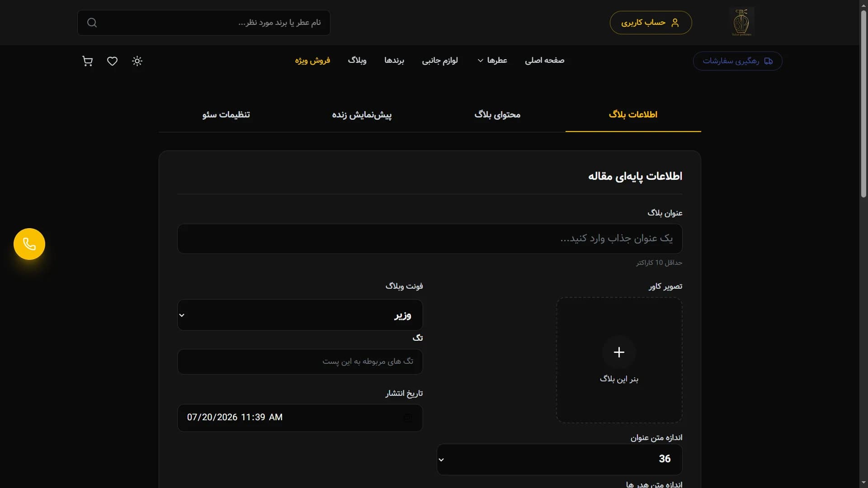Click the vertical page scrollbar thumb
The height and width of the screenshot is (488, 868).
click(x=863, y=104)
